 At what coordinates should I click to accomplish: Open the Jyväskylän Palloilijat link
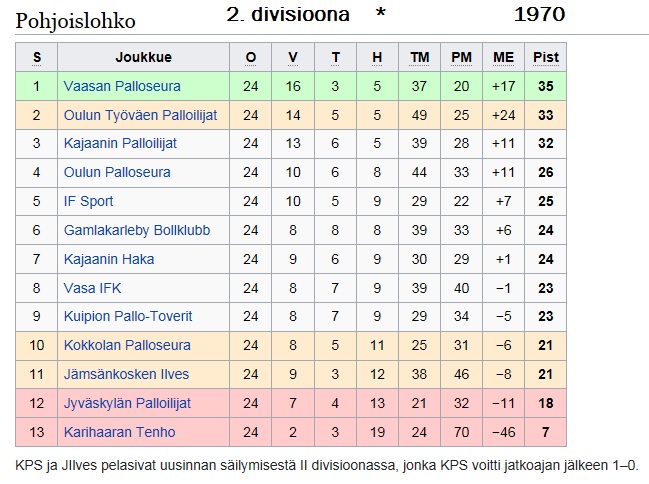126,404
